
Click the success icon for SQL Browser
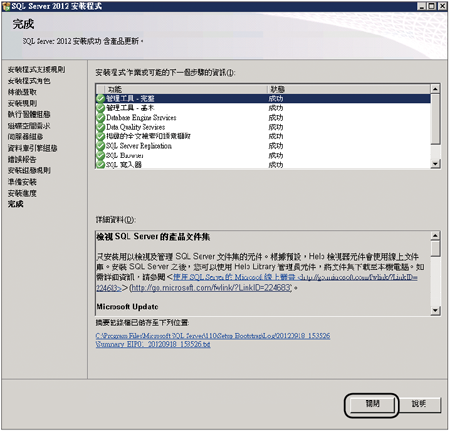click(100, 156)
